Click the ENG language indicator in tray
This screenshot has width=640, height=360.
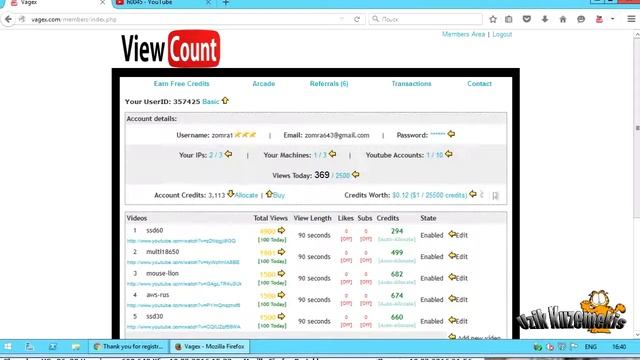coord(591,347)
